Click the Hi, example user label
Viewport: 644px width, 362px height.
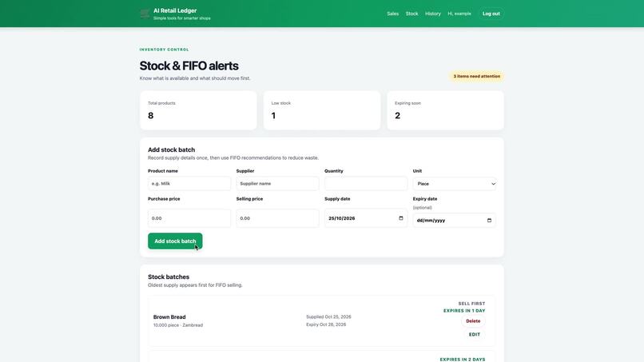(459, 14)
